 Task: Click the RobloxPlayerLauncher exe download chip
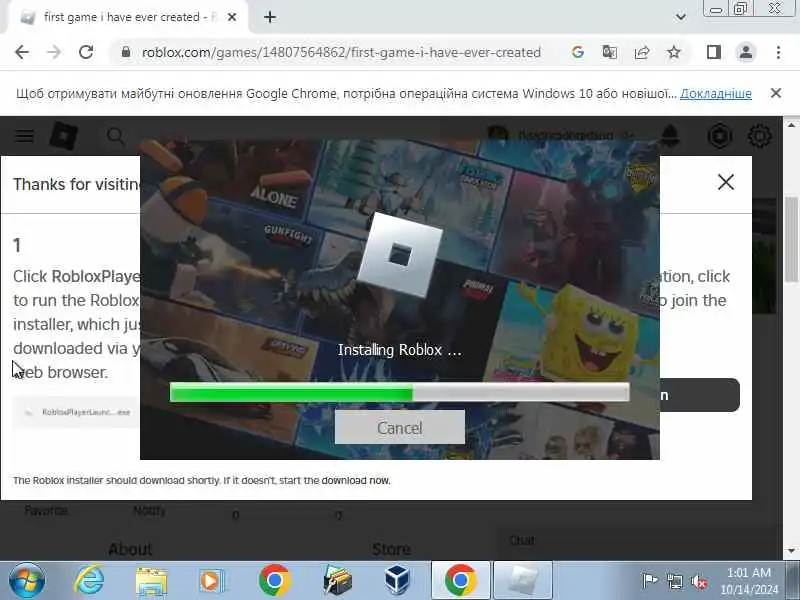[x=77, y=412]
